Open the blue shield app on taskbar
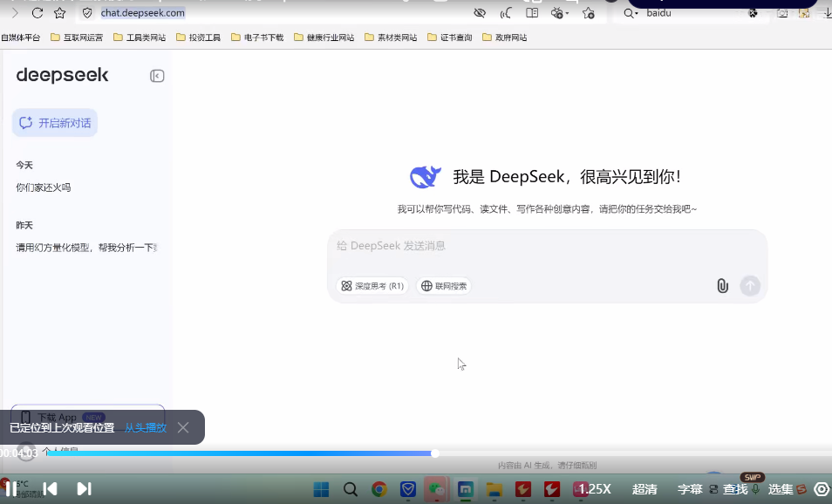 click(408, 489)
